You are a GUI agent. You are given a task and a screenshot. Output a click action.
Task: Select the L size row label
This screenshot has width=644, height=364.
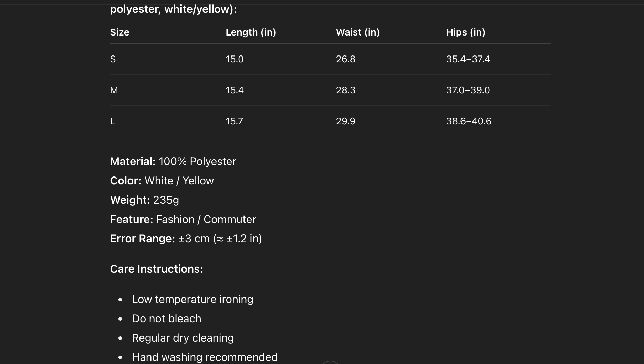tap(113, 121)
